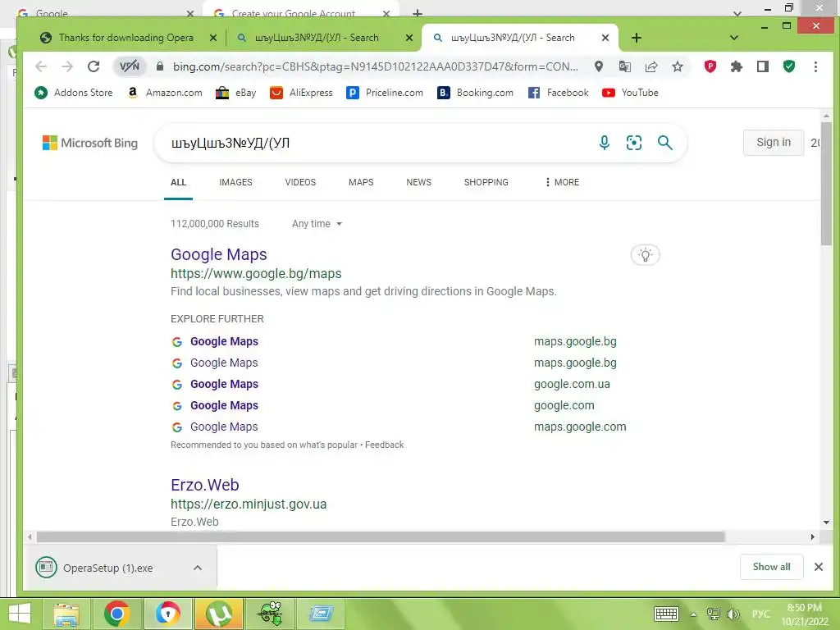Select the NEWS search tab
Image resolution: width=840 pixels, height=630 pixels.
pos(419,182)
